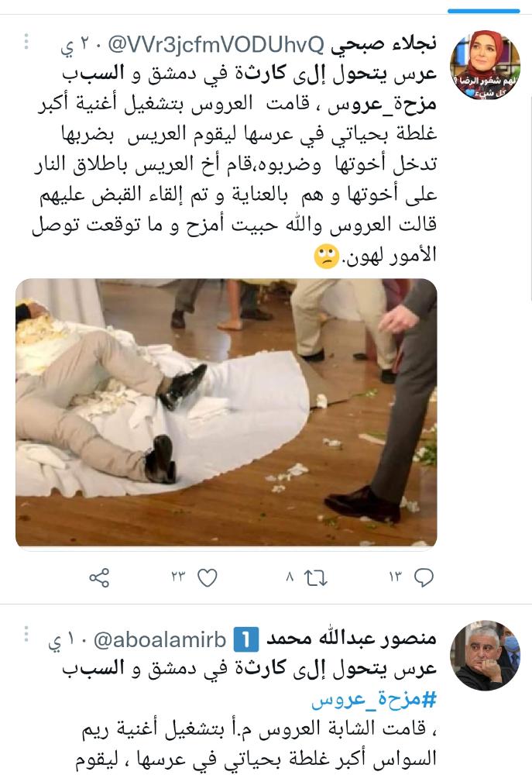Like the first tweet with heart icon

(207, 577)
